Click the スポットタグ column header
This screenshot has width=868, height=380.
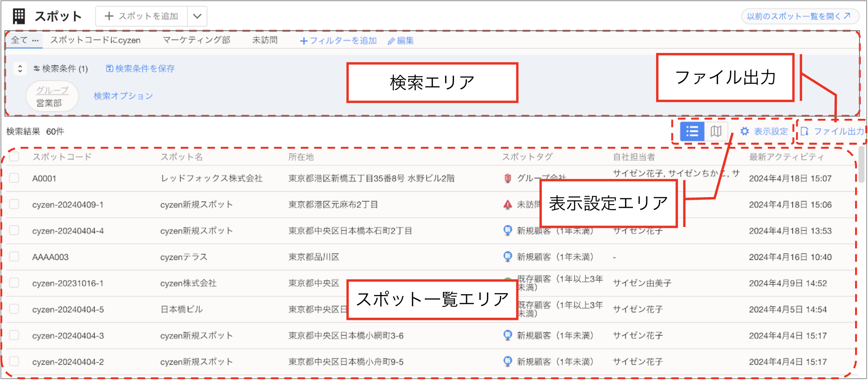click(527, 157)
